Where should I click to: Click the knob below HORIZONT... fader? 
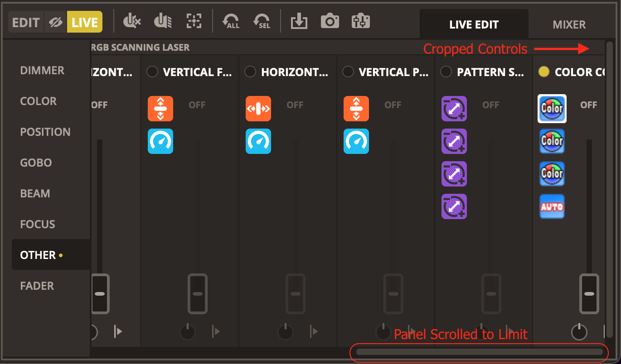[x=286, y=332]
